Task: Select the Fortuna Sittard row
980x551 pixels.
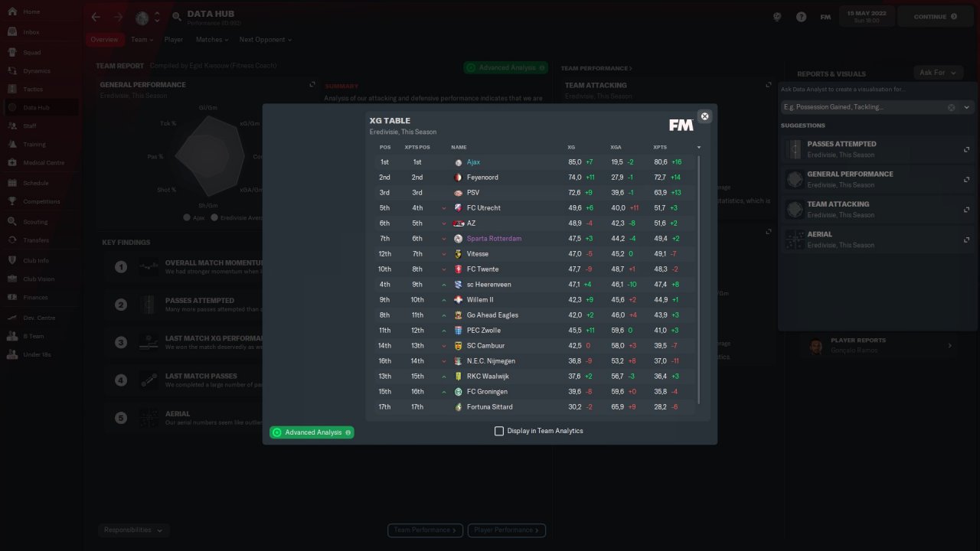Action: pyautogui.click(x=535, y=407)
